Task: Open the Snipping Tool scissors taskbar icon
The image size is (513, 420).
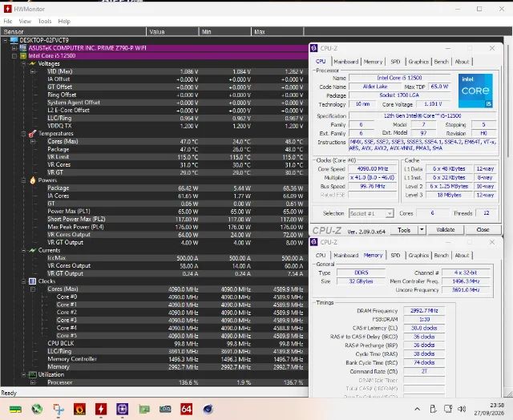Action: point(59,409)
